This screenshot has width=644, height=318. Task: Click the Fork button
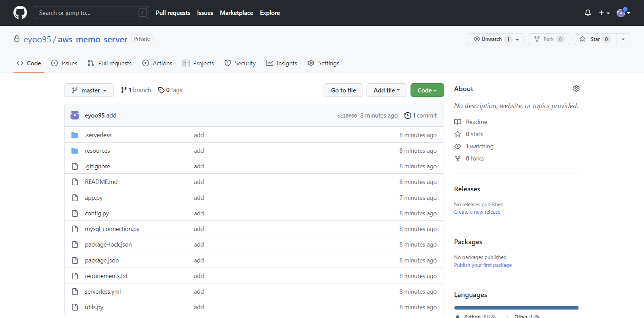coord(549,39)
